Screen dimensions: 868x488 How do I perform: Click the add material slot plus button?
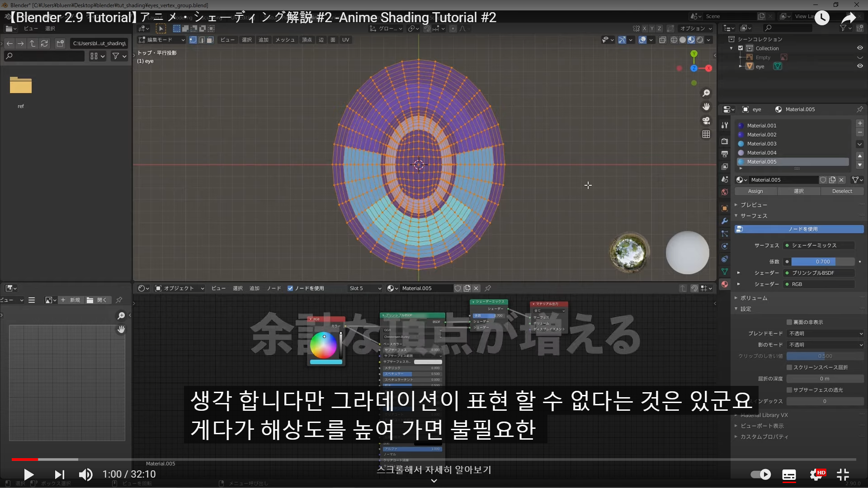pyautogui.click(x=860, y=123)
